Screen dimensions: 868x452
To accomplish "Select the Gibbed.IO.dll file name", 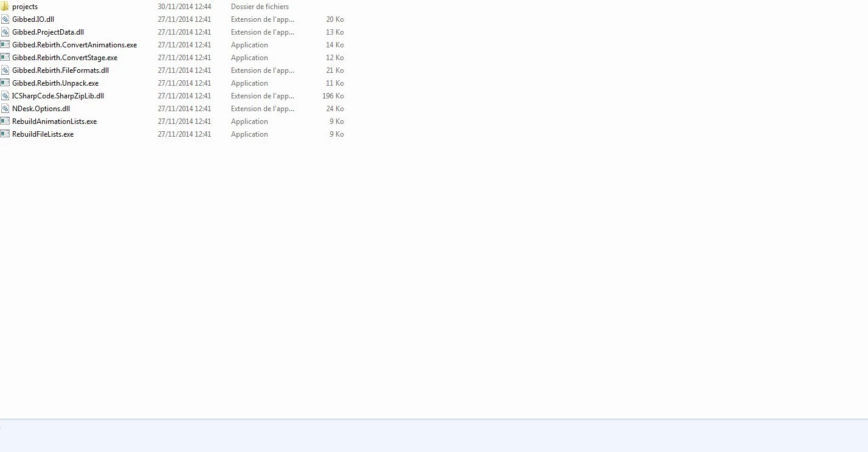I will 33,19.
